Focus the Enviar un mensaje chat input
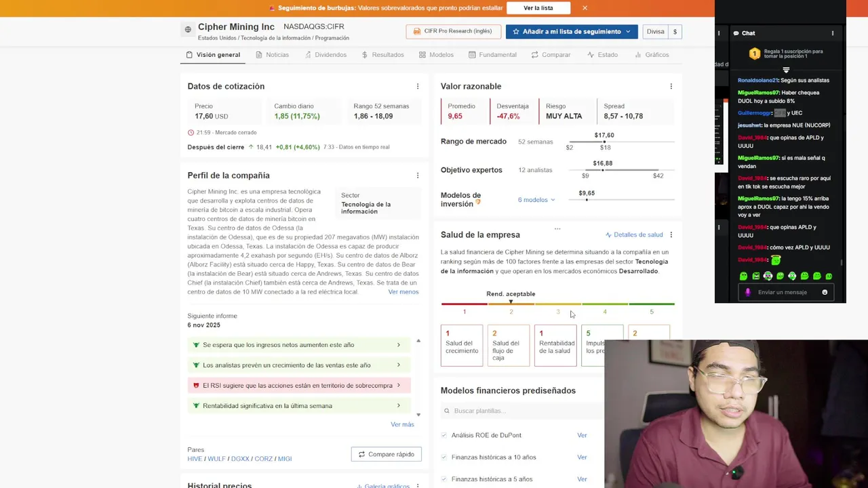This screenshot has width=868, height=488. [x=787, y=292]
